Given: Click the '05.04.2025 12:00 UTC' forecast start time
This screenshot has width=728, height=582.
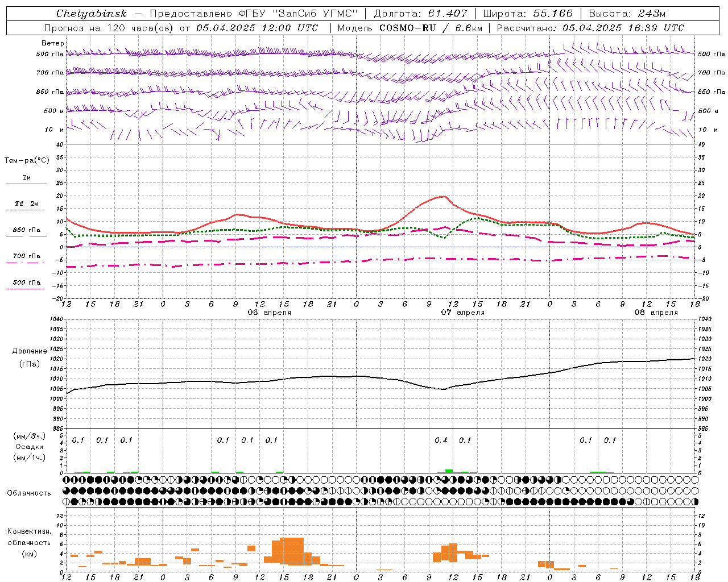Looking at the screenshot, I should [257, 28].
